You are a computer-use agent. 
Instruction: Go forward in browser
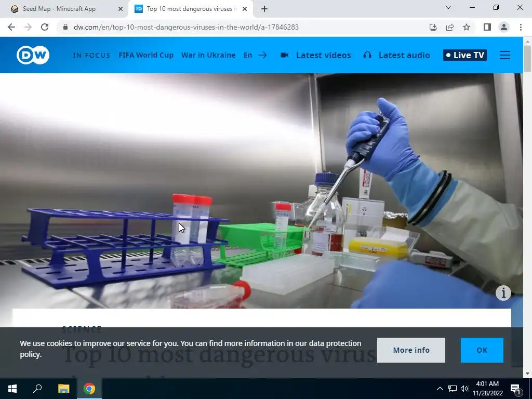pyautogui.click(x=28, y=27)
